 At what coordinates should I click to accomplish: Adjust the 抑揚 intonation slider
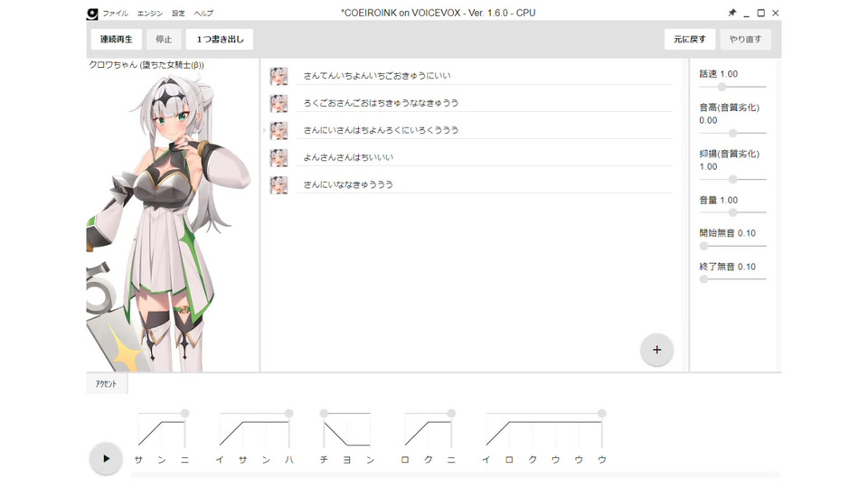click(x=732, y=179)
